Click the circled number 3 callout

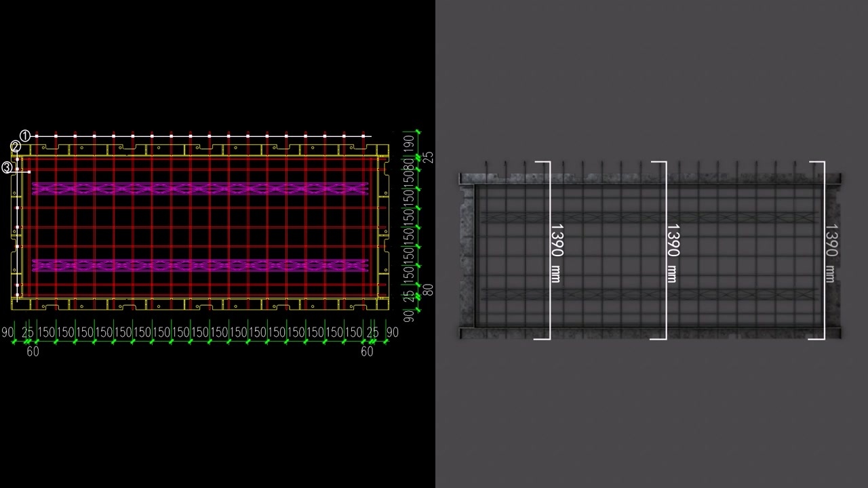point(7,167)
